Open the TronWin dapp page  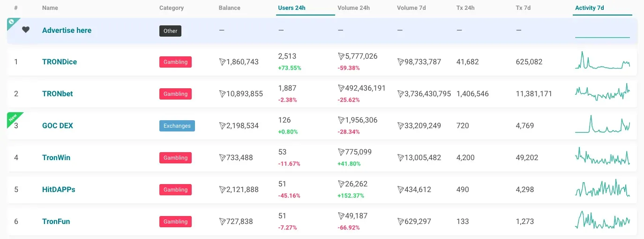point(56,158)
